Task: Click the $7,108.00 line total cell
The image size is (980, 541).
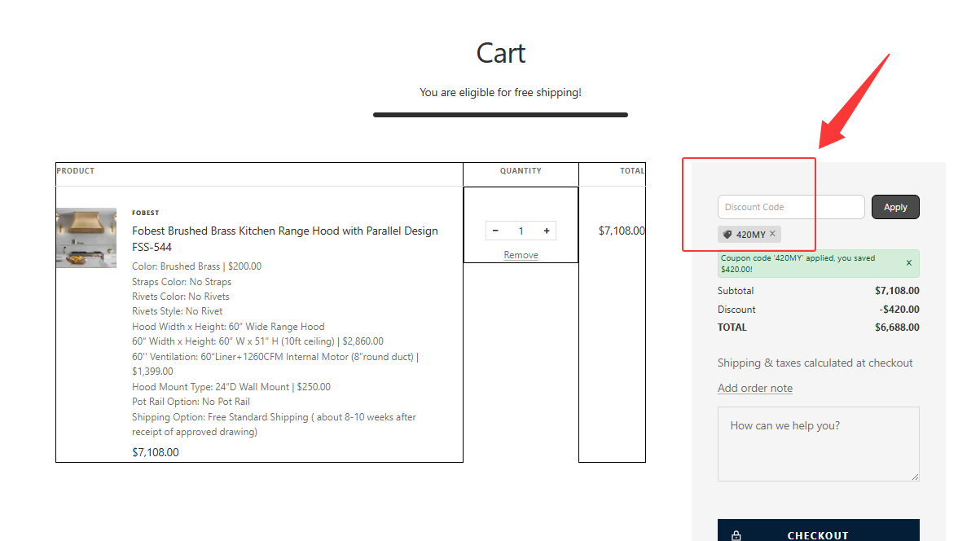Action: (x=622, y=231)
